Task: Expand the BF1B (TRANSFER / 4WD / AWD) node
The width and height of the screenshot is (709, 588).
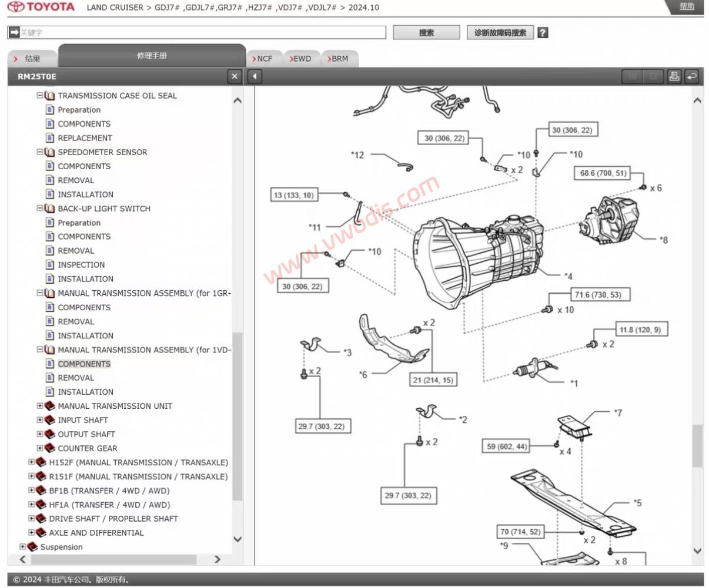Action: [x=31, y=490]
